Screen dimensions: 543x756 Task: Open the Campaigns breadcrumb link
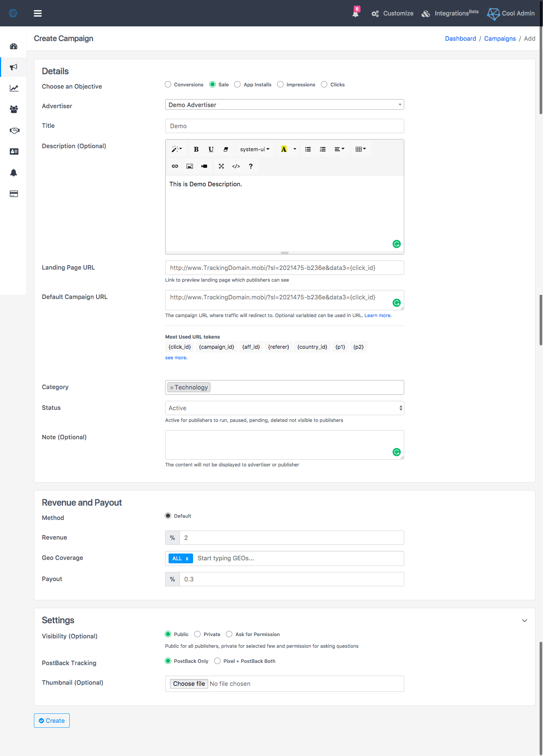pyautogui.click(x=500, y=38)
